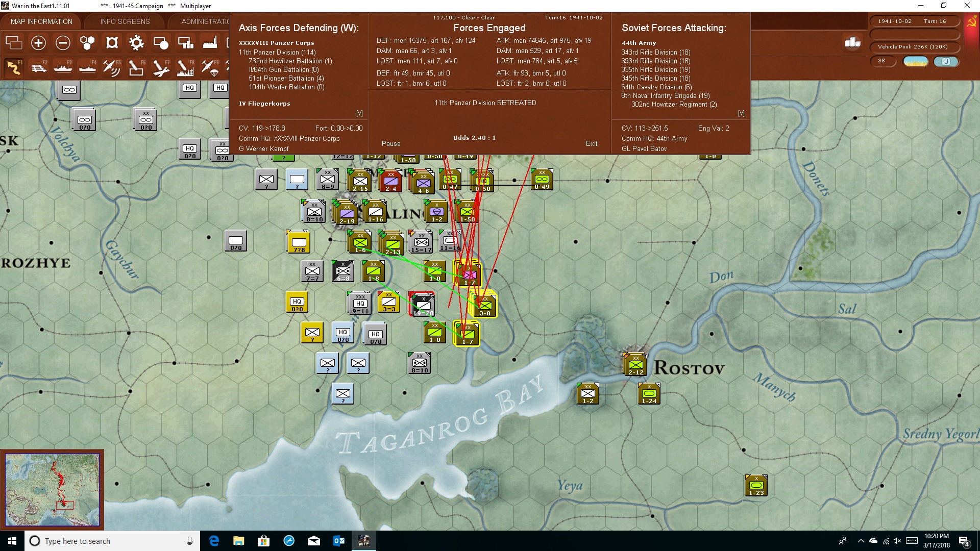Click the rectangle-with-circle toolbar icon
The width and height of the screenshot is (980, 551).
click(161, 43)
